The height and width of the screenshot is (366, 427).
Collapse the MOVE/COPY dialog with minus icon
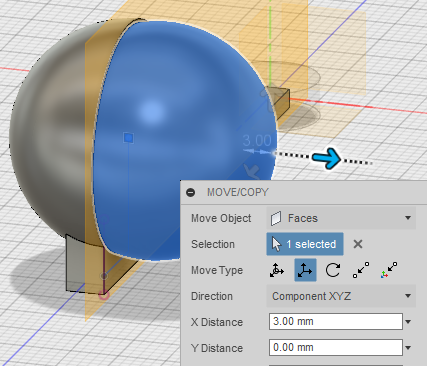click(191, 192)
